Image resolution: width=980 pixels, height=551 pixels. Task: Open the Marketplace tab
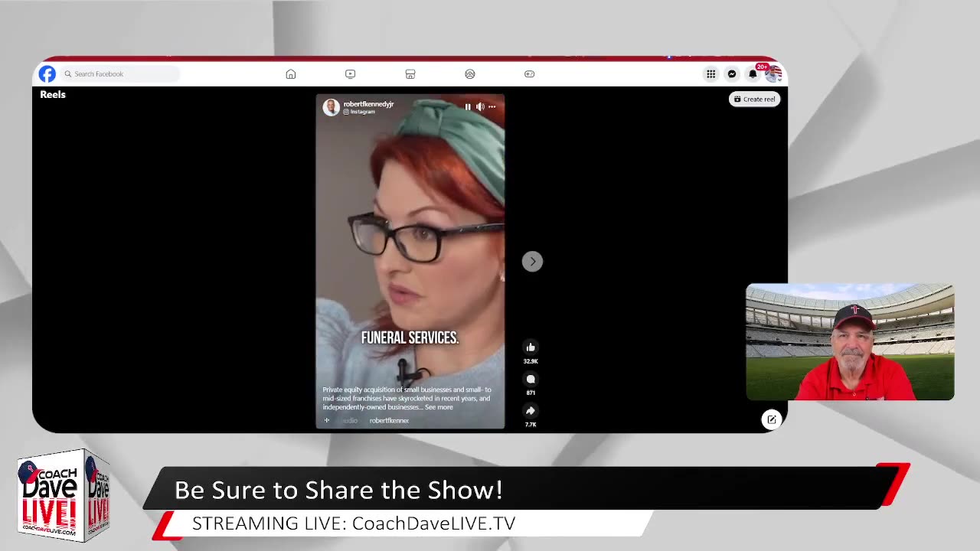click(410, 74)
